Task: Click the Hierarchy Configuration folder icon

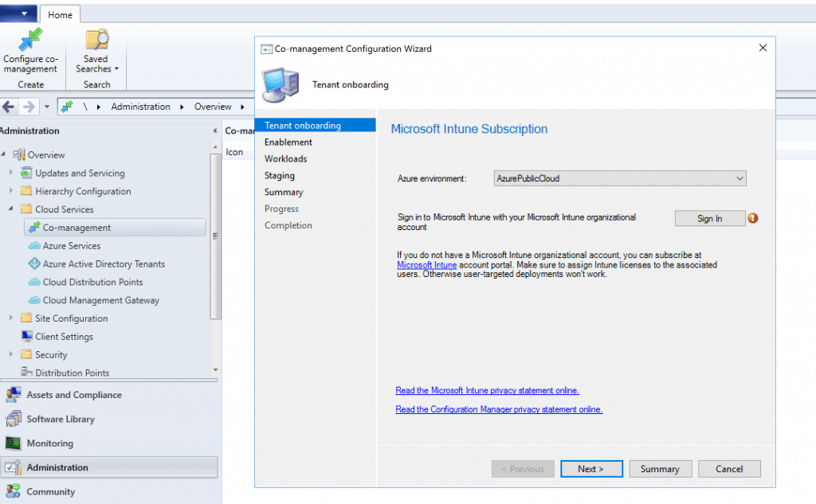Action: (x=26, y=191)
